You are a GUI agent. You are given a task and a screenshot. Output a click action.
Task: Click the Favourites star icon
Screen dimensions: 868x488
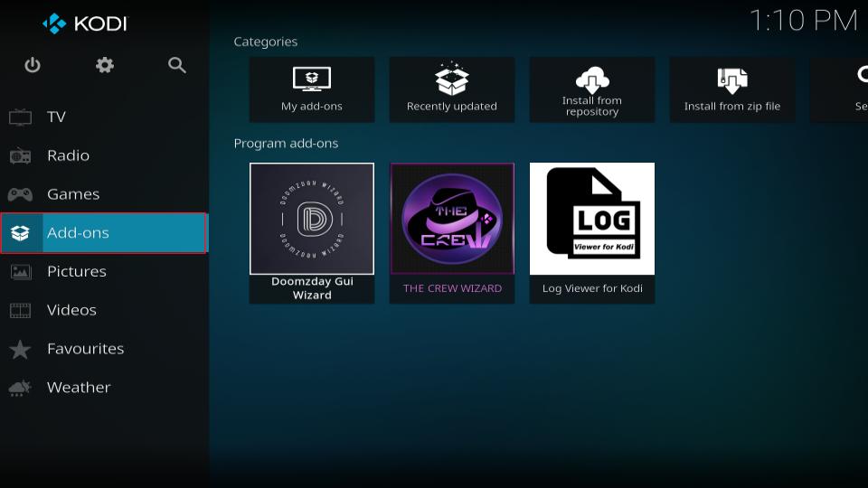[x=21, y=349]
